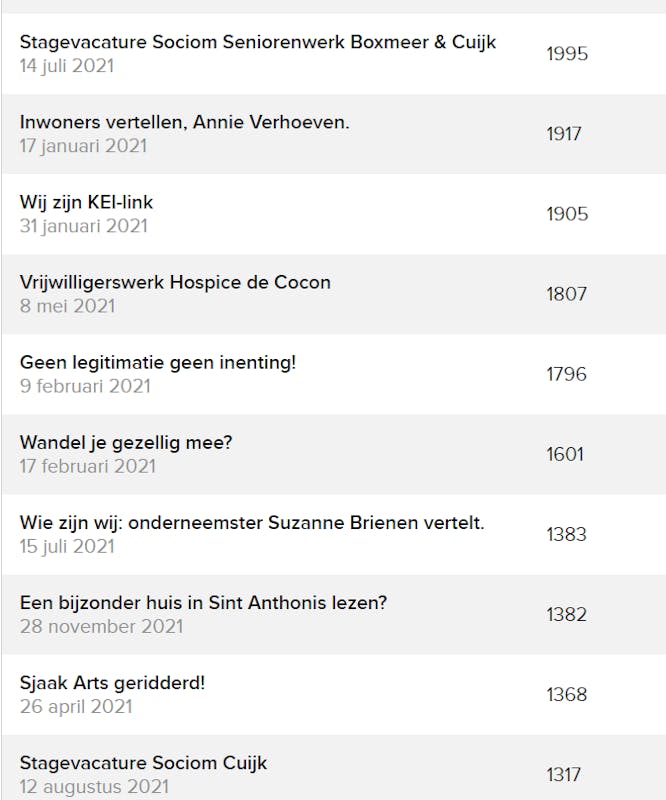Select the 1905 views number
This screenshot has height=800, width=666.
[567, 214]
